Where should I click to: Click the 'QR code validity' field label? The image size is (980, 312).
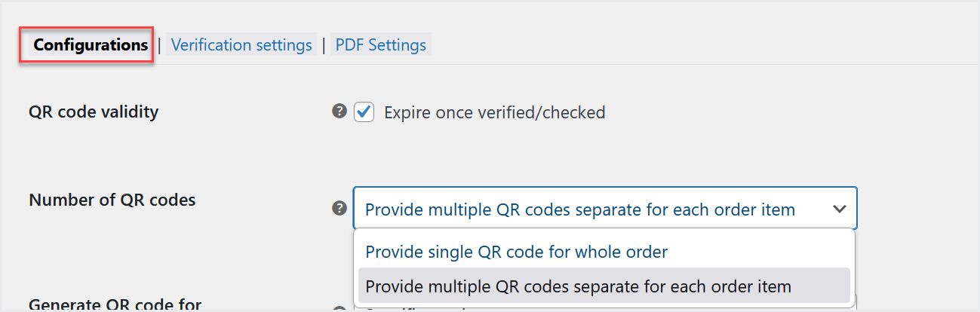94,112
